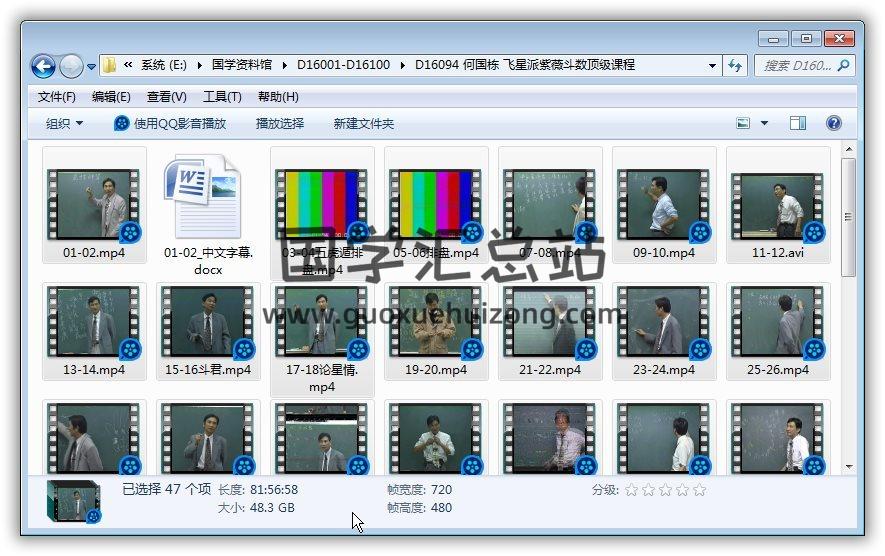
Task: Open the Help question mark icon
Action: pos(833,123)
